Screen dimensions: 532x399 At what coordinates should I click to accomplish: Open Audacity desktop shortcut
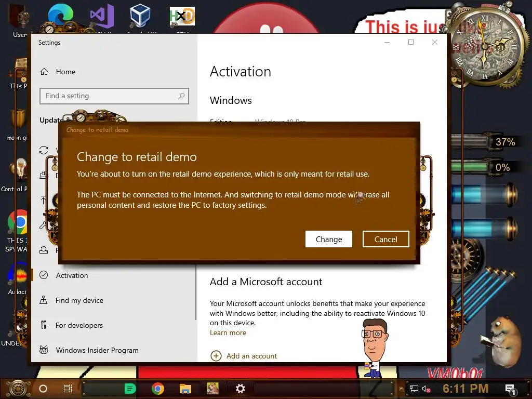tap(18, 274)
